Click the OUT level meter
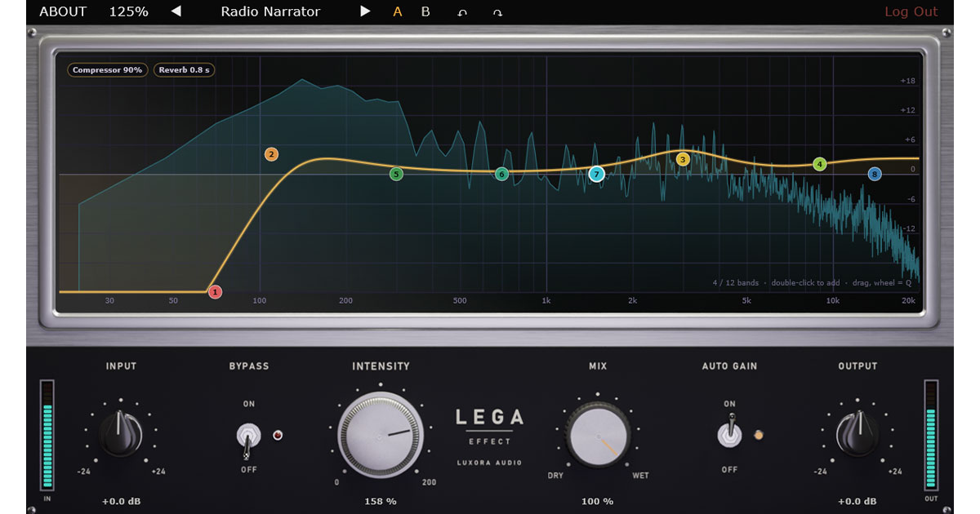The image size is (980, 514). tap(932, 435)
